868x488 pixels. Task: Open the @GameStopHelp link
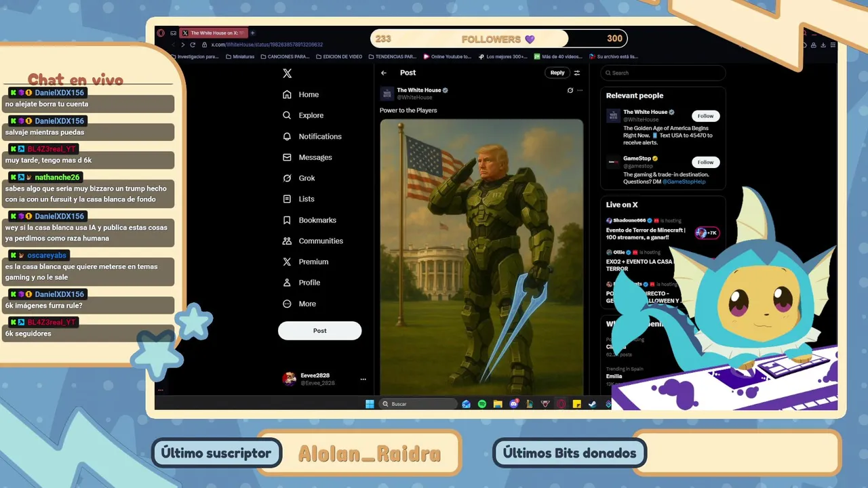[x=684, y=182]
